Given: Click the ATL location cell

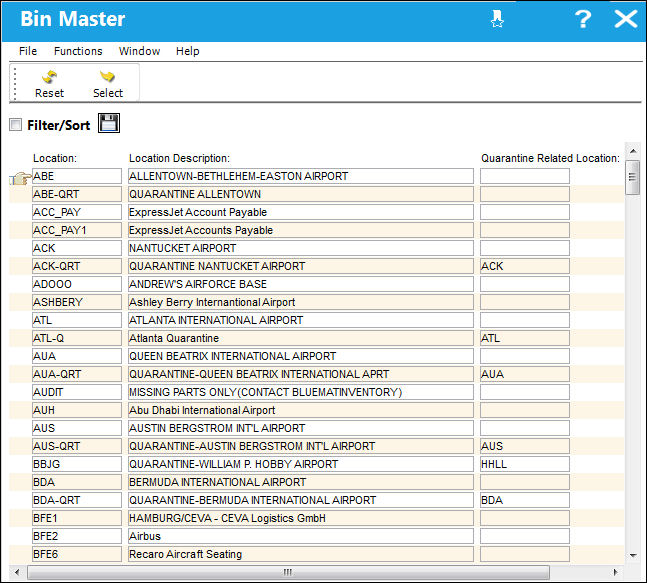Looking at the screenshot, I should click(x=77, y=320).
